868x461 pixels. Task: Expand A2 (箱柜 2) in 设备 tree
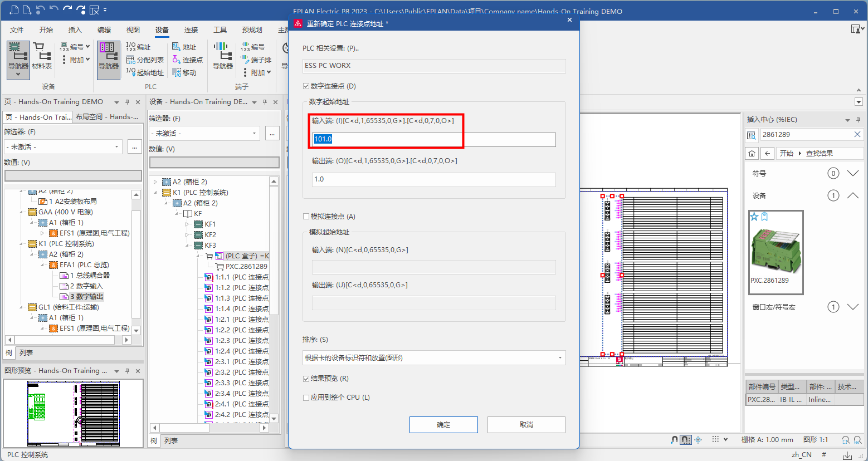point(155,182)
